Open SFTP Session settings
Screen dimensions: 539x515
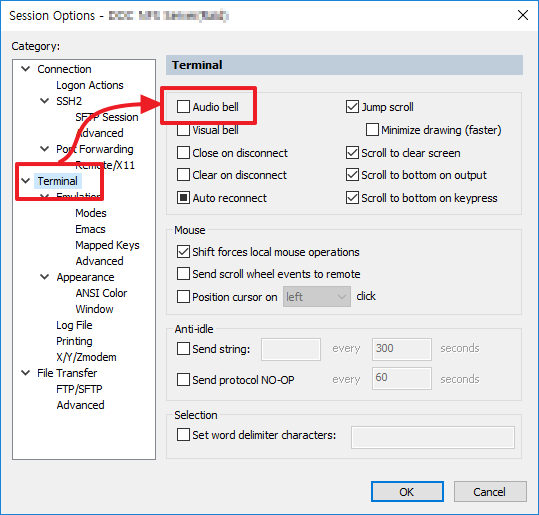pos(107,117)
